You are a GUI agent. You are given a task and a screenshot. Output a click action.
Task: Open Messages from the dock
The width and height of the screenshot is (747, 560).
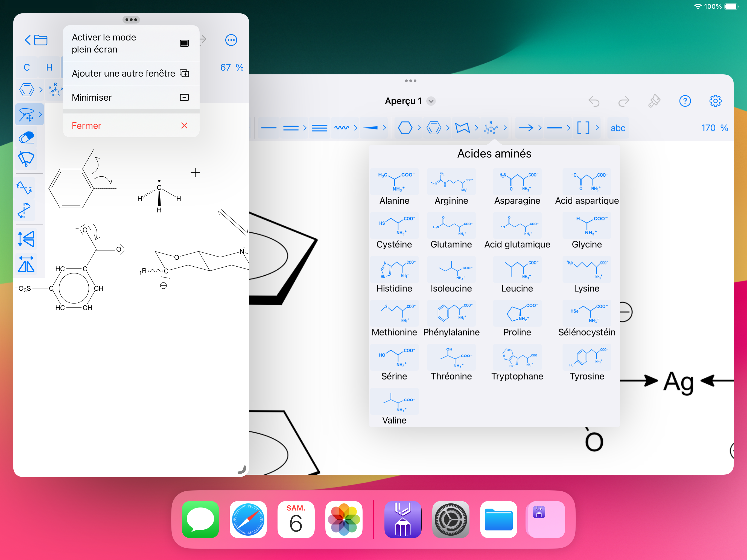(200, 520)
